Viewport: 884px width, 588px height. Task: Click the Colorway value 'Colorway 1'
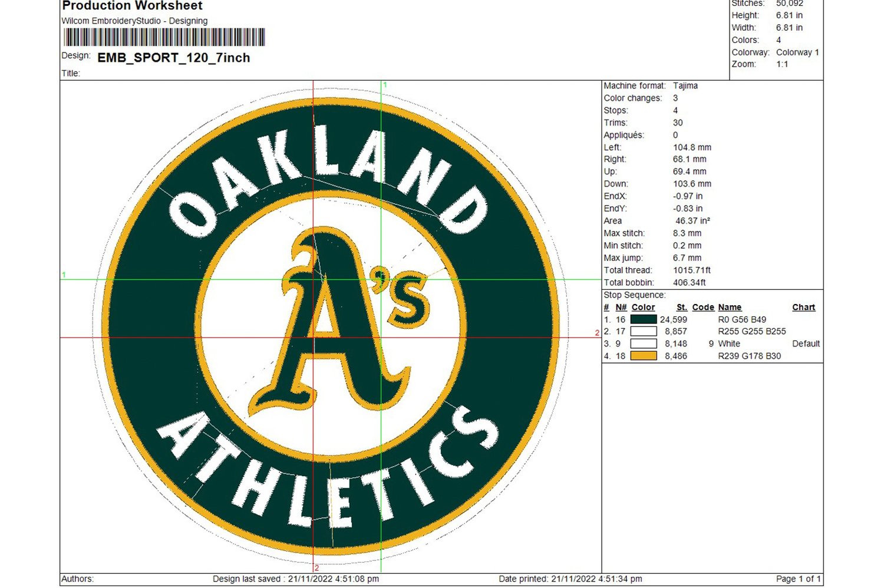797,52
